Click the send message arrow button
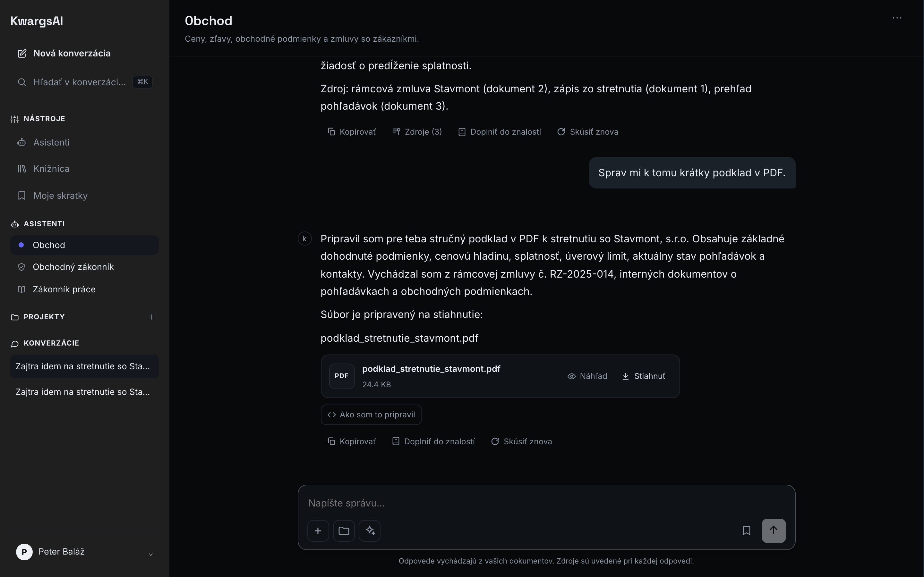Viewport: 924px width, 577px height. point(774,531)
